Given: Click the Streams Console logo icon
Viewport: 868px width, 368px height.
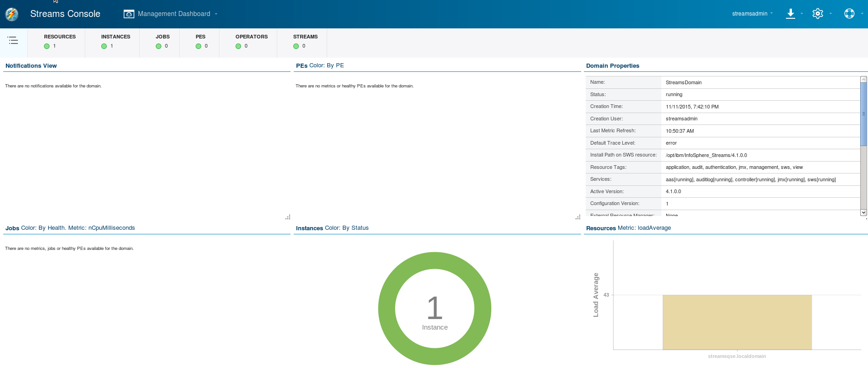Looking at the screenshot, I should tap(12, 14).
